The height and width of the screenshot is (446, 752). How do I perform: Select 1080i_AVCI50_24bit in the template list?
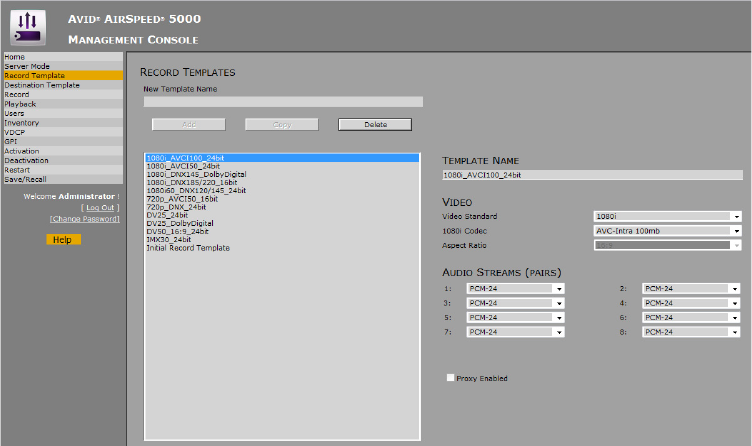[282, 166]
